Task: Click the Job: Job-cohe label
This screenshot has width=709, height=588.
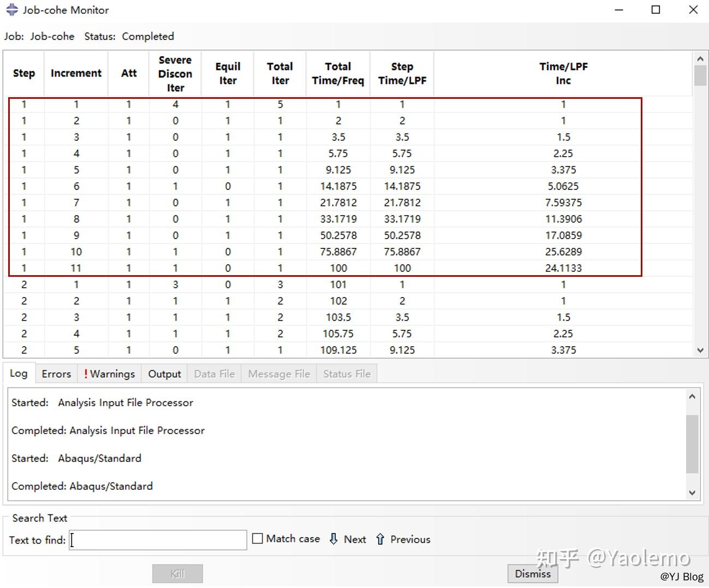Action: coord(39,37)
